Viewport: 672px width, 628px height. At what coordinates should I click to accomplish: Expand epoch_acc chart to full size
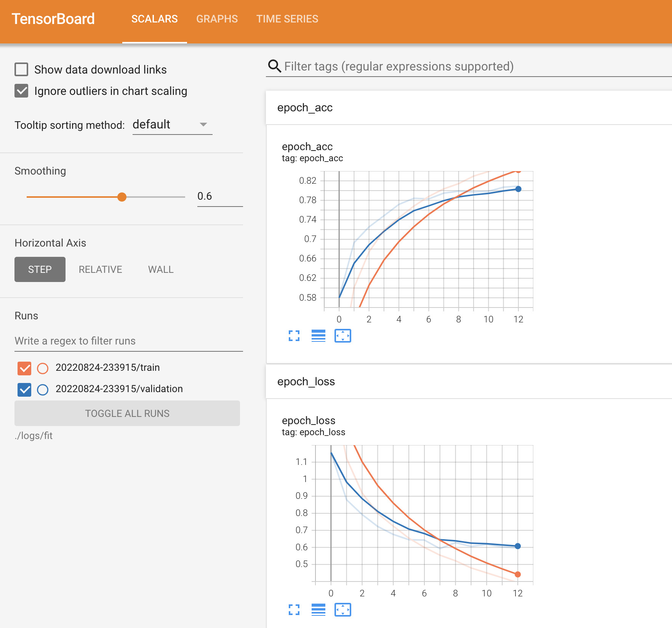[x=294, y=336]
